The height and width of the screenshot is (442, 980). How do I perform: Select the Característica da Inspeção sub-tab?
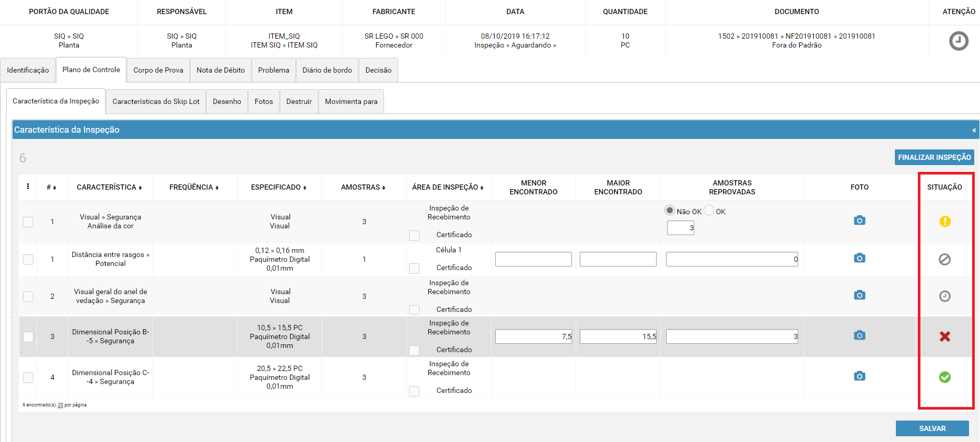tap(56, 101)
